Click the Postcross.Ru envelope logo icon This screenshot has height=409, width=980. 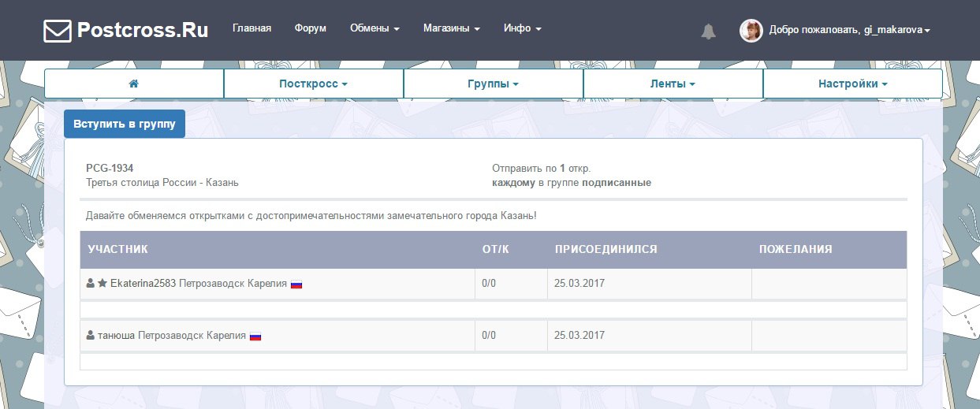(x=57, y=31)
